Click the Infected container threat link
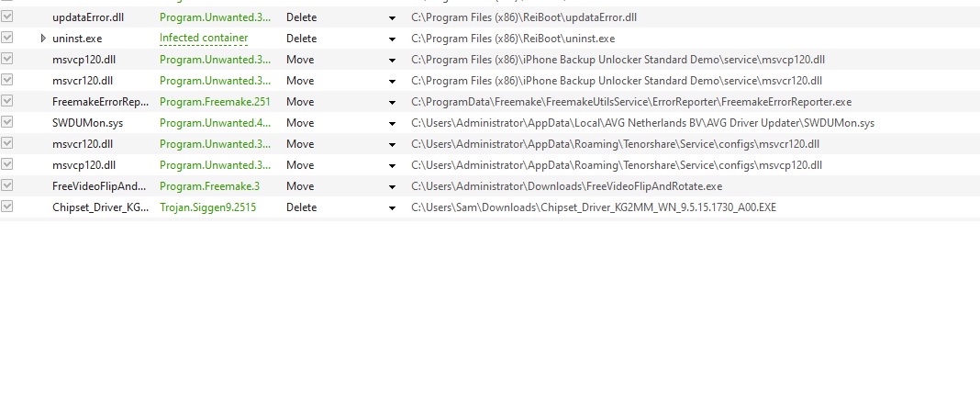Screen dimensions: 980x414 point(204,39)
